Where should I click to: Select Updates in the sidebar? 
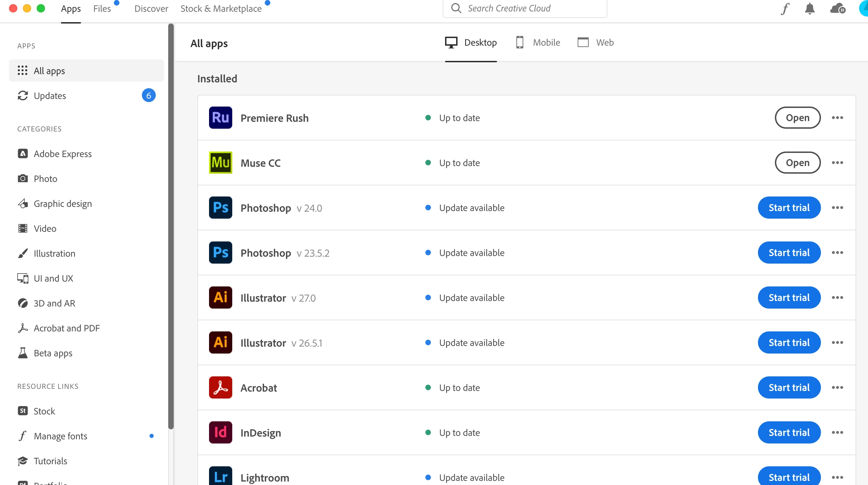[x=50, y=96]
